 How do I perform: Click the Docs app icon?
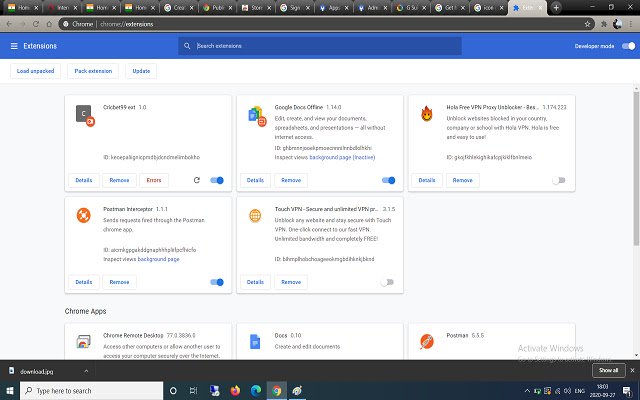(255, 342)
